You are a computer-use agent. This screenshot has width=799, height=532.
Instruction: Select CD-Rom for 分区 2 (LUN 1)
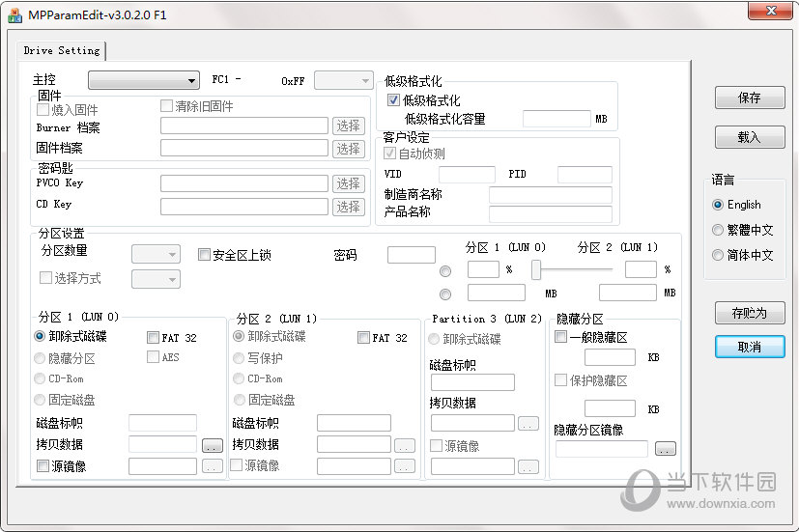pos(239,378)
